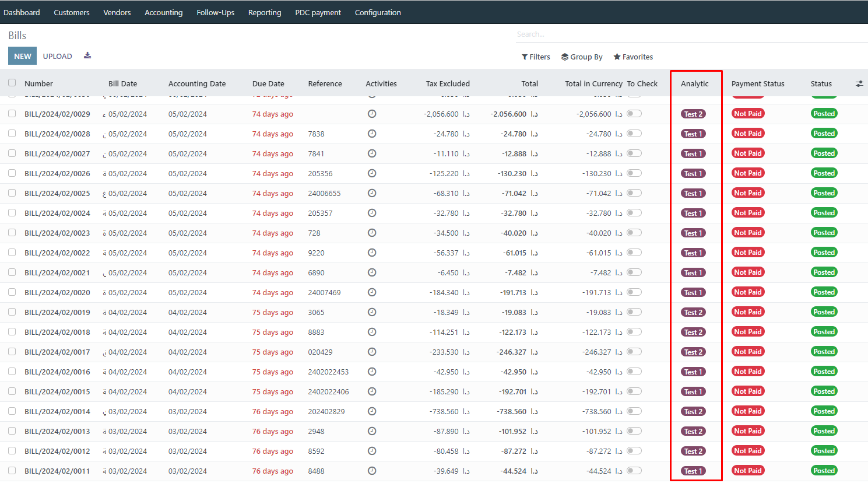Click activity clock for BILL/2024/02/0029
Viewport: 868px width, 483px height.
point(372,114)
